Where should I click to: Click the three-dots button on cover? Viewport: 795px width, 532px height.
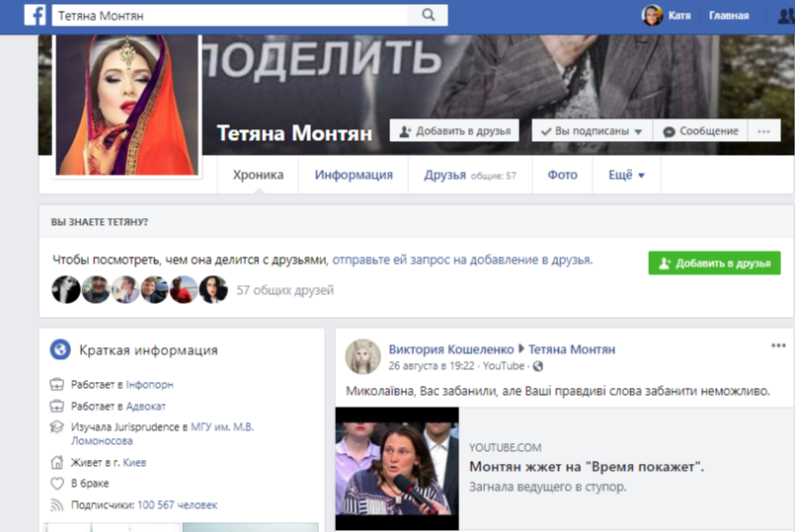pos(763,131)
